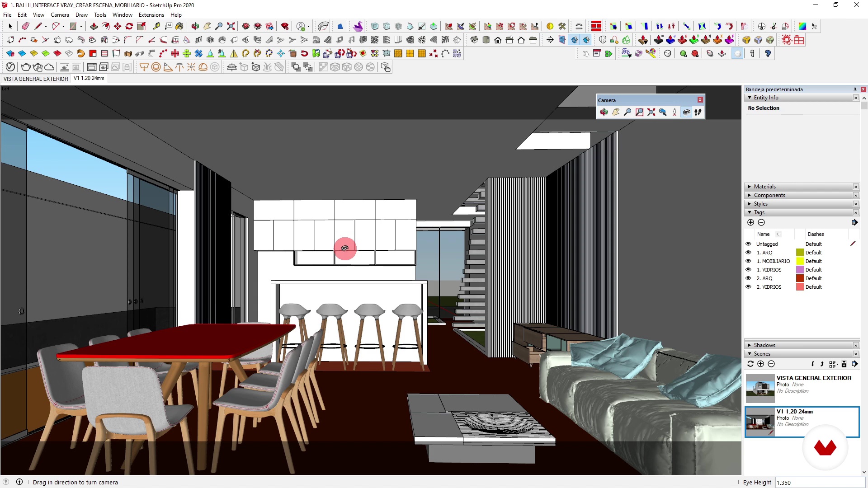868x488 pixels.
Task: Click the Walk footprints in Camera toolbar
Action: coord(698,112)
